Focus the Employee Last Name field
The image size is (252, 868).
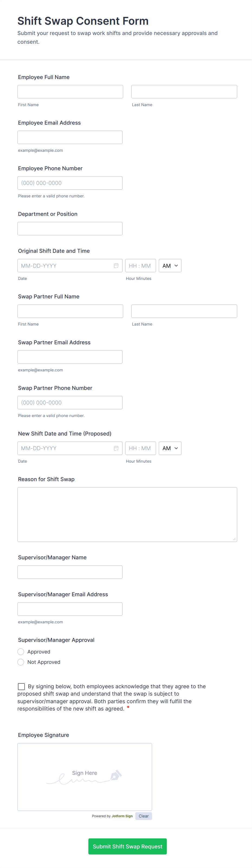pyautogui.click(x=184, y=92)
